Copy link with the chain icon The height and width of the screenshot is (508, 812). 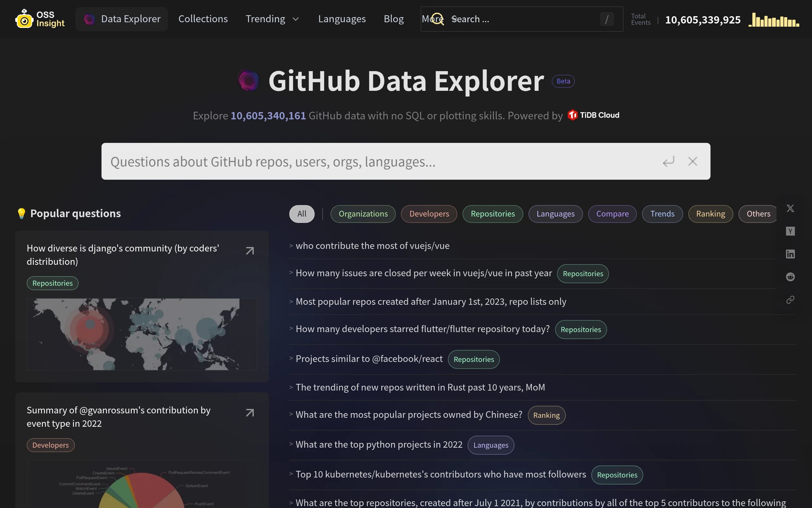(790, 300)
